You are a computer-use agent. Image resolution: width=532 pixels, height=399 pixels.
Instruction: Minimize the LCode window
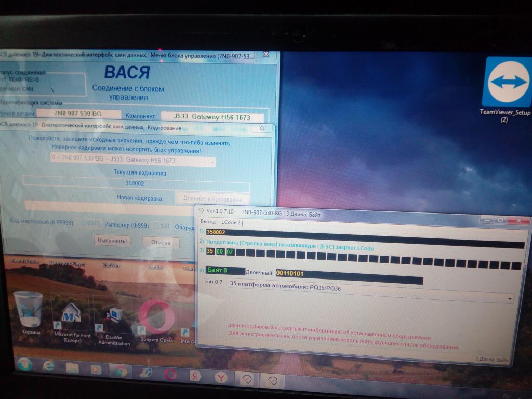(x=487, y=220)
